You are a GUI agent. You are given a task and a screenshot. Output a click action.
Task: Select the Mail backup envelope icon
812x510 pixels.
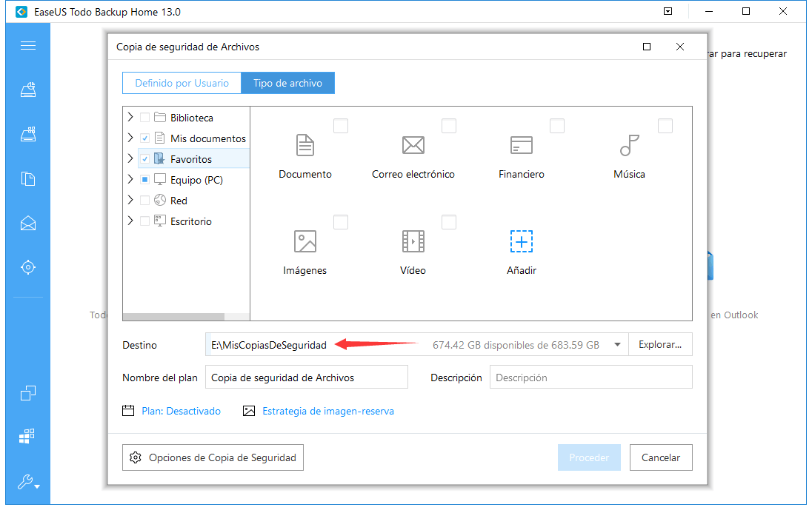(28, 223)
